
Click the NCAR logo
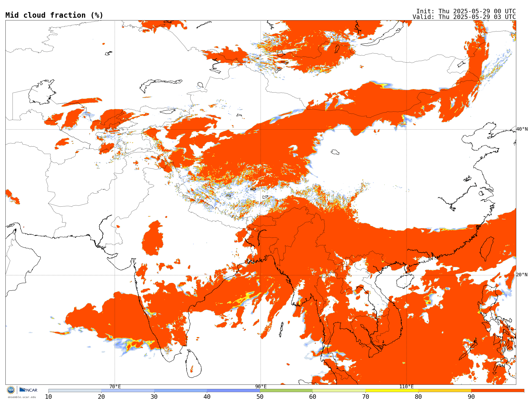(28, 390)
